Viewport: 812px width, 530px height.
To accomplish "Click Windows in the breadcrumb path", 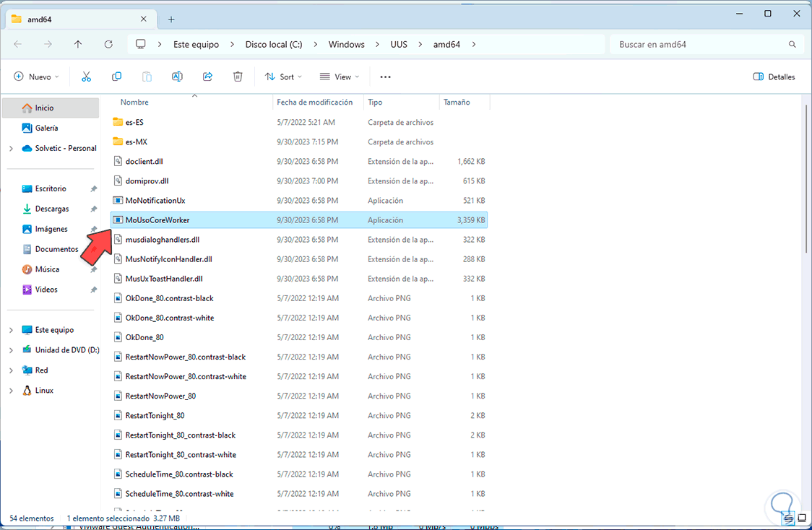I will pyautogui.click(x=346, y=44).
